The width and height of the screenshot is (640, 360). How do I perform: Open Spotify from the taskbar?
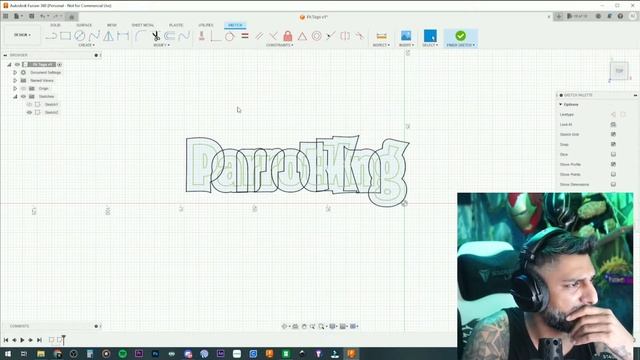coord(122,354)
